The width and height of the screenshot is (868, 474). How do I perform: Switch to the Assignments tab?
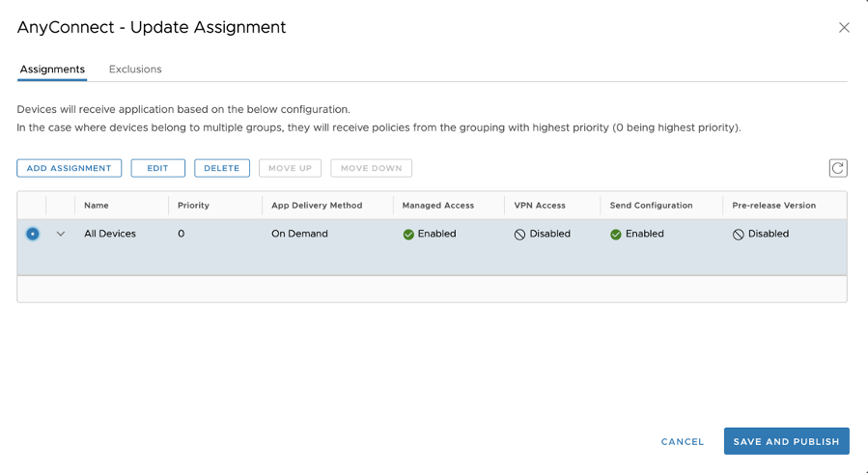coord(52,70)
